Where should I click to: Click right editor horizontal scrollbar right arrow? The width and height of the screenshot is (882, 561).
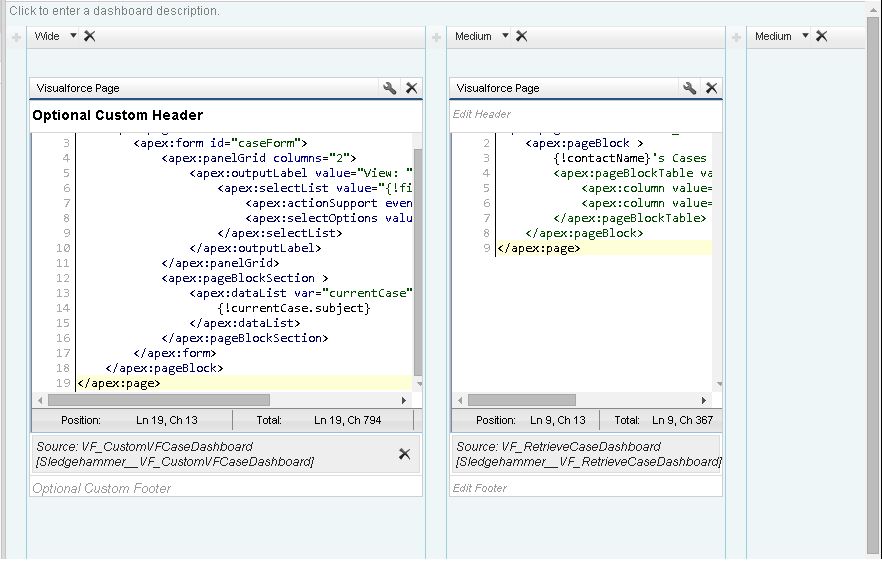704,400
